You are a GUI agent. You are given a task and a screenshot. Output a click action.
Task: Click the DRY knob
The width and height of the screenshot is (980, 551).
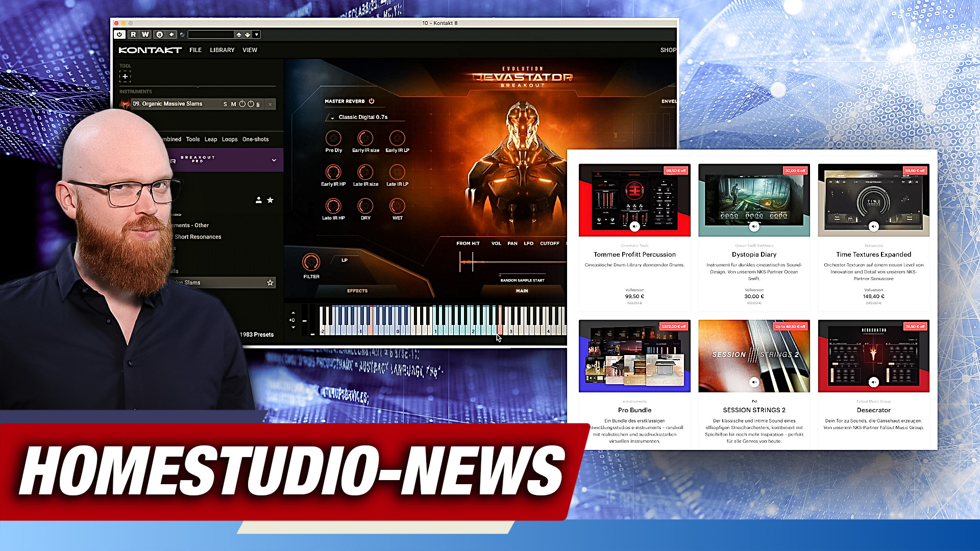click(x=365, y=206)
